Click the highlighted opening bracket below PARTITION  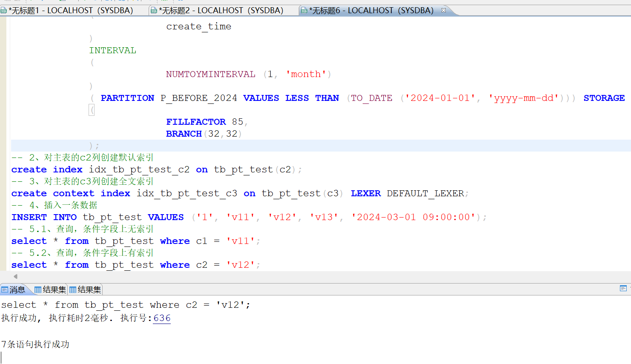click(92, 110)
